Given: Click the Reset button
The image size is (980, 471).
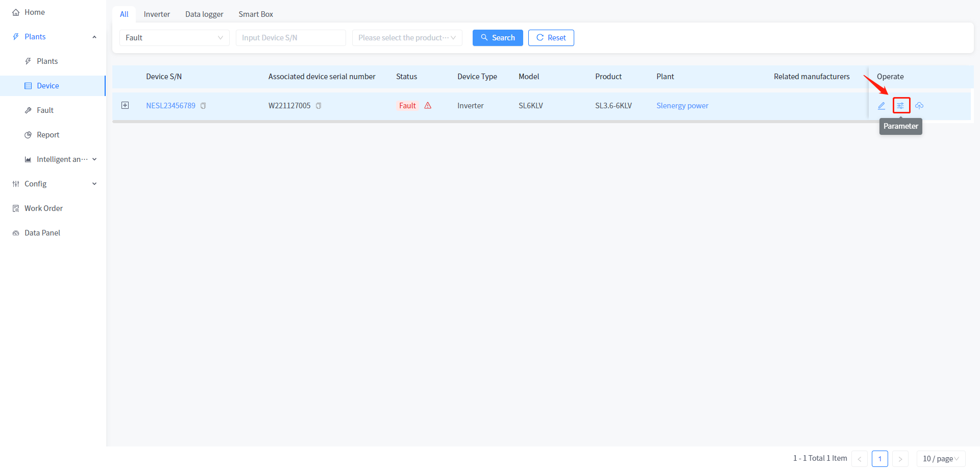Looking at the screenshot, I should (551, 38).
